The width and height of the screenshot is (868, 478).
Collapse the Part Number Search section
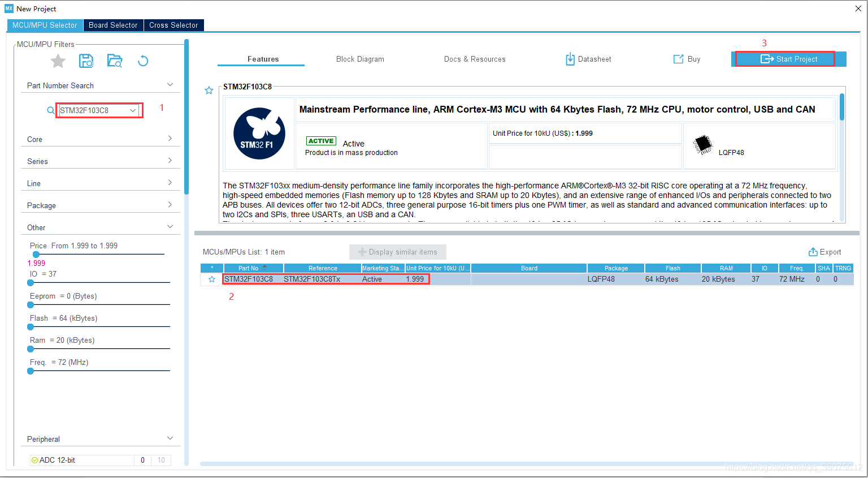[x=170, y=85]
